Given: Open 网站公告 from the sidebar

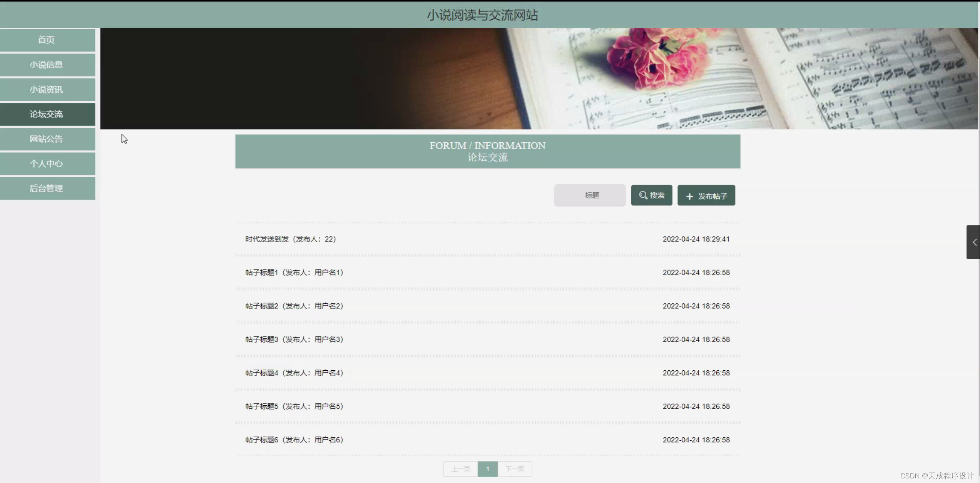Looking at the screenshot, I should coord(47,139).
